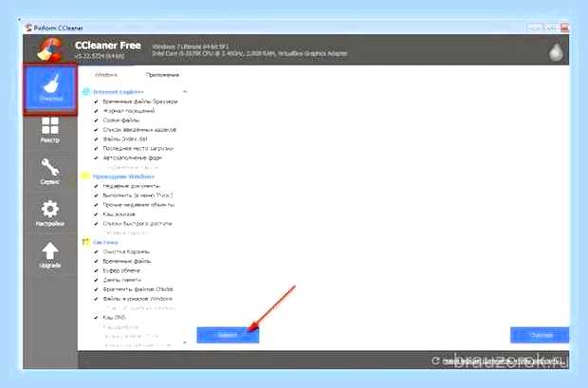Click the list scroll-down arrow
588x388 pixels.
185,342
